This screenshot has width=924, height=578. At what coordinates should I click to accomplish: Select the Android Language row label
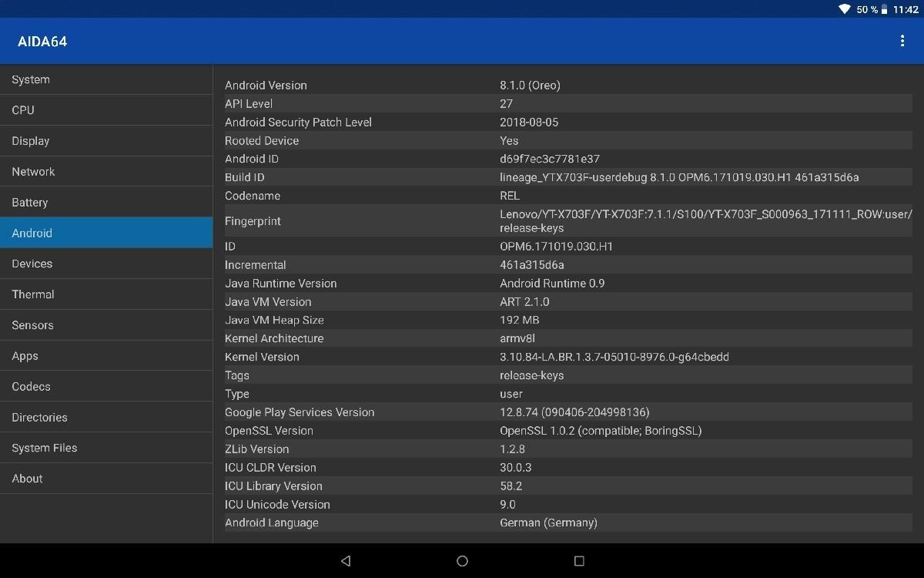(271, 523)
